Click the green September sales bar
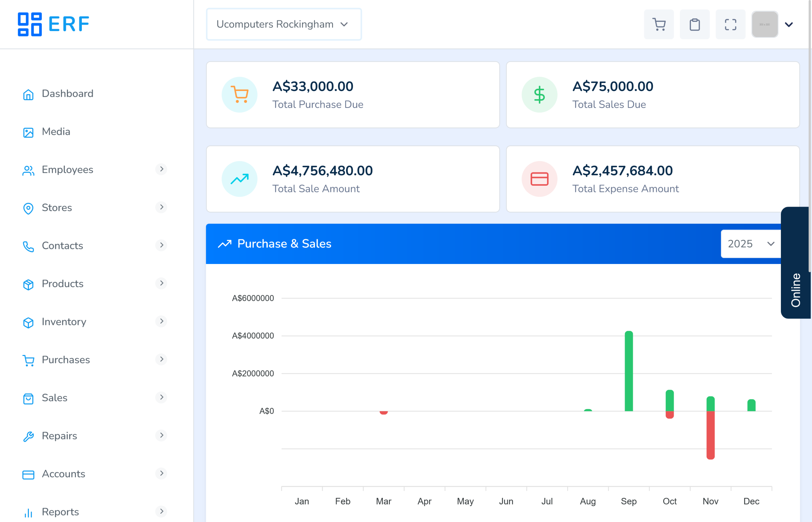 [x=628, y=371]
